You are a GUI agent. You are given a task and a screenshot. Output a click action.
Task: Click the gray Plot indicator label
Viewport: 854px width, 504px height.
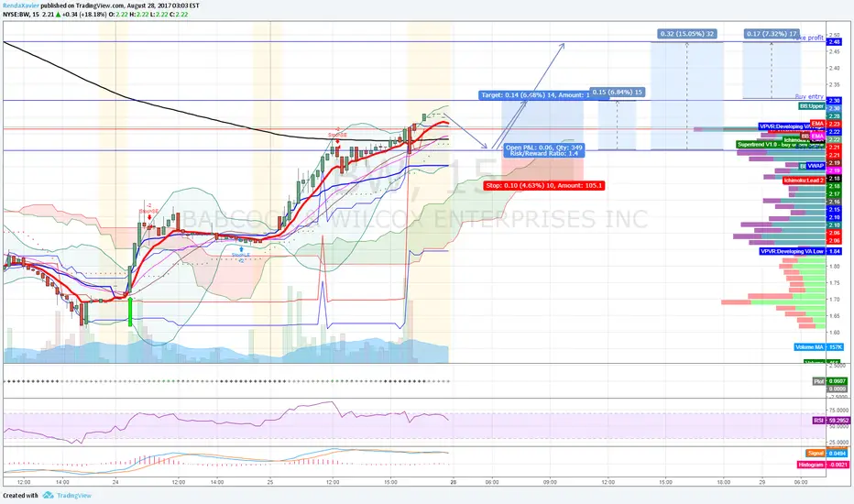pyautogui.click(x=818, y=381)
